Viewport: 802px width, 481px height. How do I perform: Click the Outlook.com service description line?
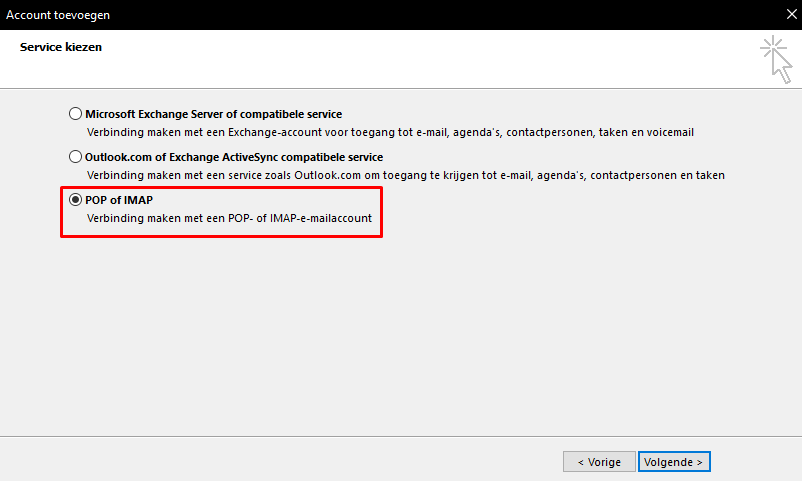(x=405, y=175)
